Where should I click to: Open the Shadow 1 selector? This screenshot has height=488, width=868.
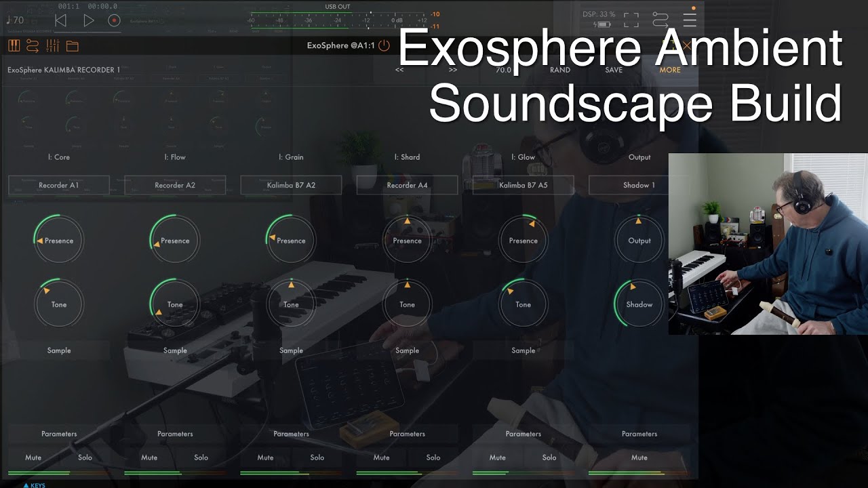pos(639,185)
